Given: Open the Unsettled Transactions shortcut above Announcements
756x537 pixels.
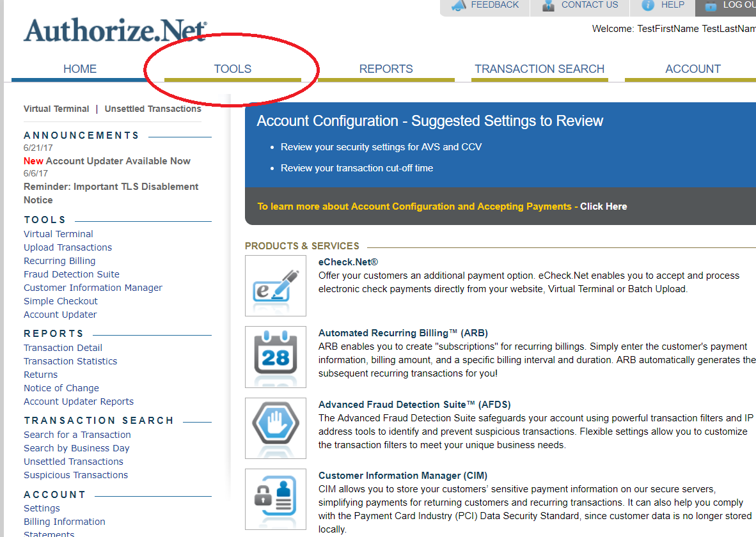Looking at the screenshot, I should pyautogui.click(x=153, y=109).
